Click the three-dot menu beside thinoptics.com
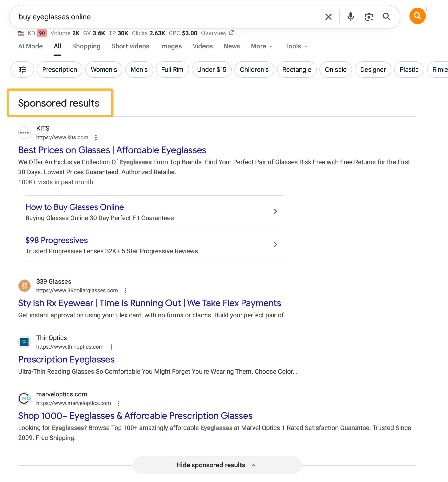The width and height of the screenshot is (448, 482). coord(112,347)
